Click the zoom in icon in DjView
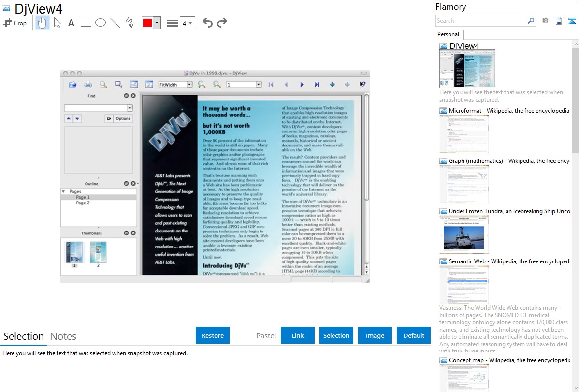The height and width of the screenshot is (392, 579). [x=202, y=85]
